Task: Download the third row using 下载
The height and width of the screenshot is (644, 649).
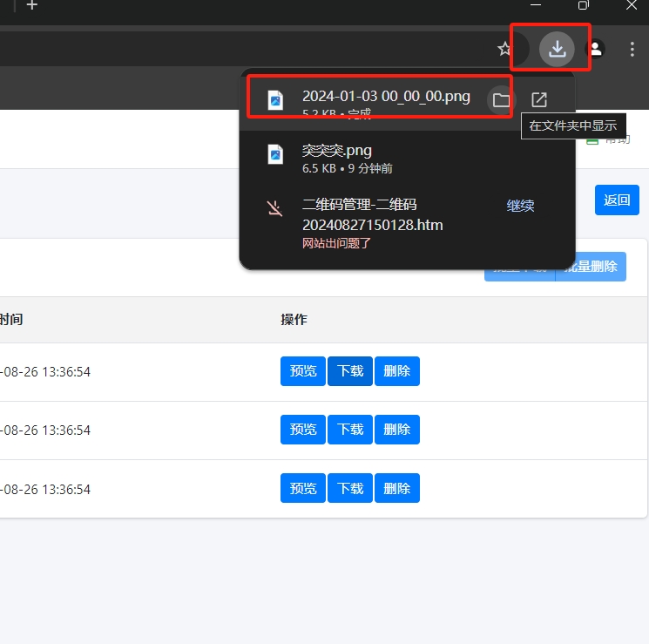Action: click(x=350, y=488)
